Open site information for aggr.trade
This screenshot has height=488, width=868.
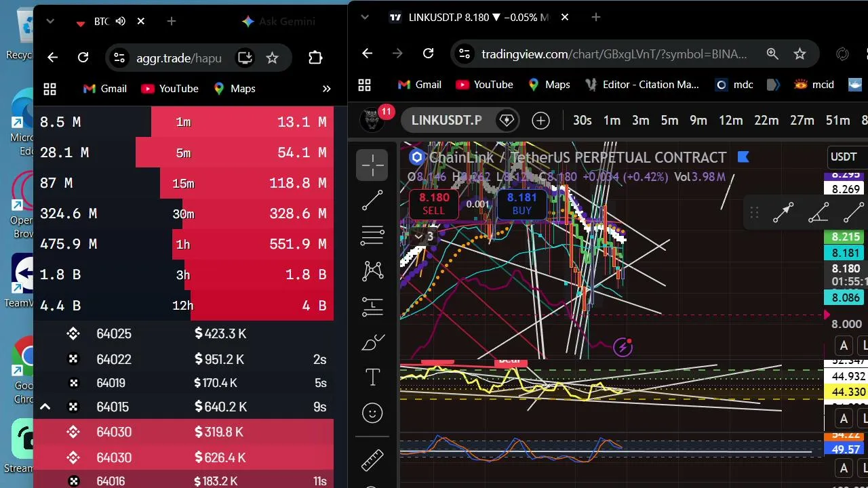coord(119,58)
